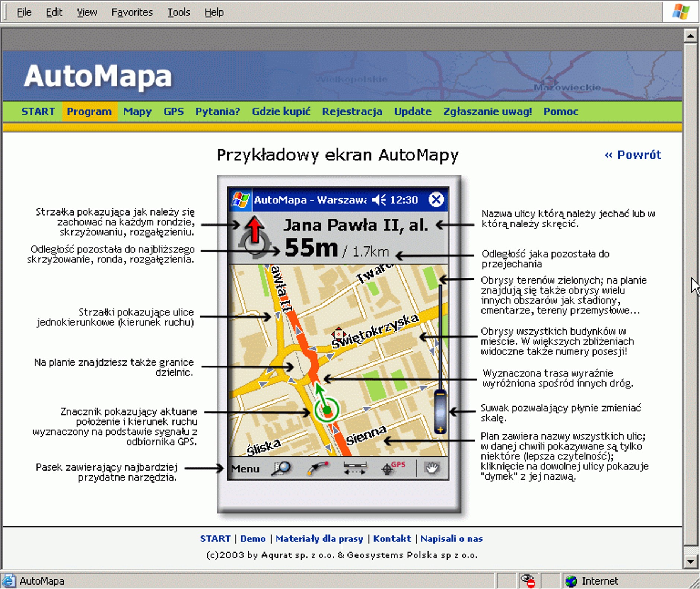Click the « Powrót link
The width and height of the screenshot is (700, 589).
coord(633,155)
